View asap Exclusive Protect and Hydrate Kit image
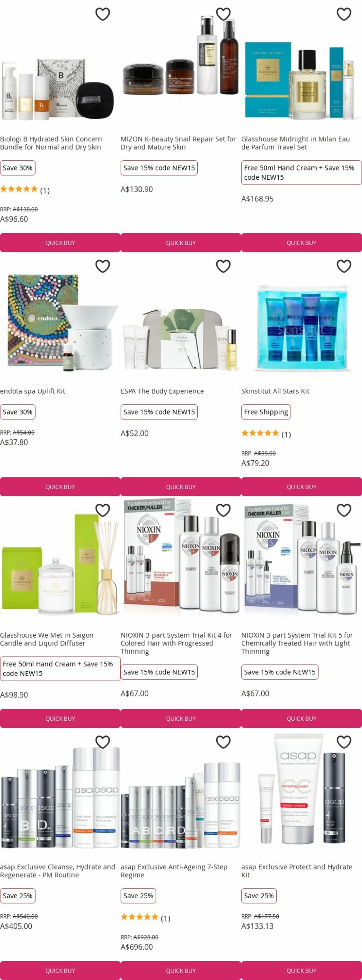Image resolution: width=362 pixels, height=980 pixels. click(x=302, y=791)
